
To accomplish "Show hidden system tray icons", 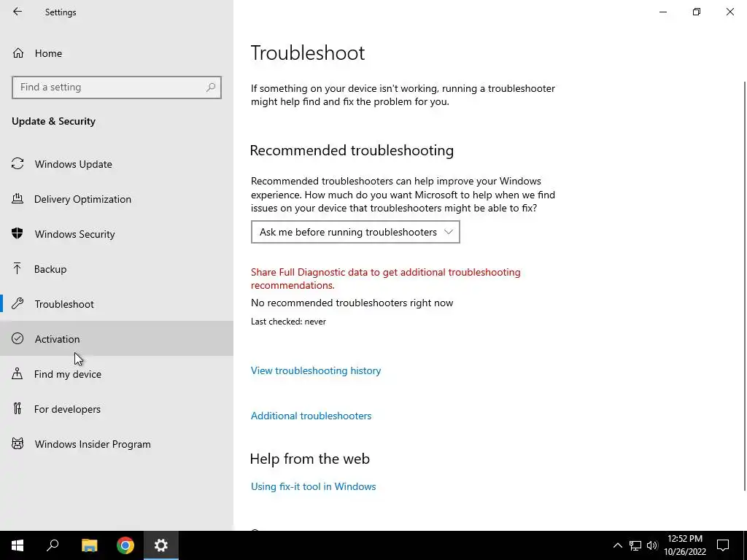I will (617, 545).
